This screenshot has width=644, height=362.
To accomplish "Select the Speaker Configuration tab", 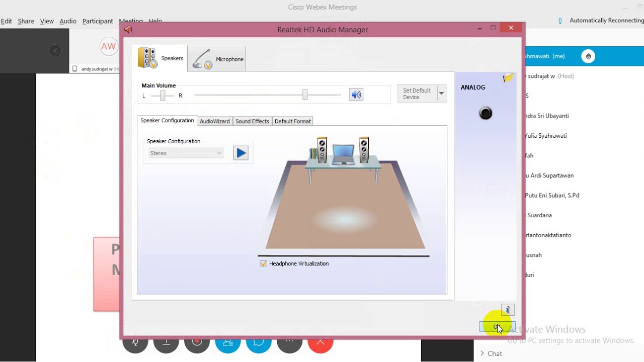I will coord(167,121).
